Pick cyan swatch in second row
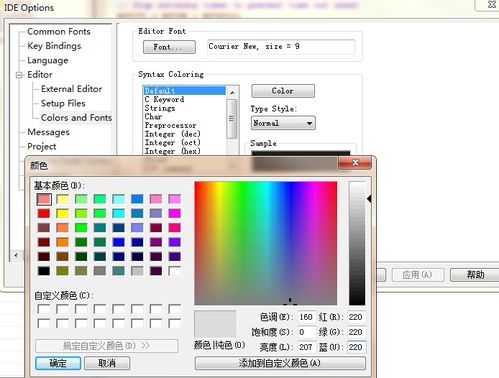The width and height of the screenshot is (499, 378). point(118,213)
